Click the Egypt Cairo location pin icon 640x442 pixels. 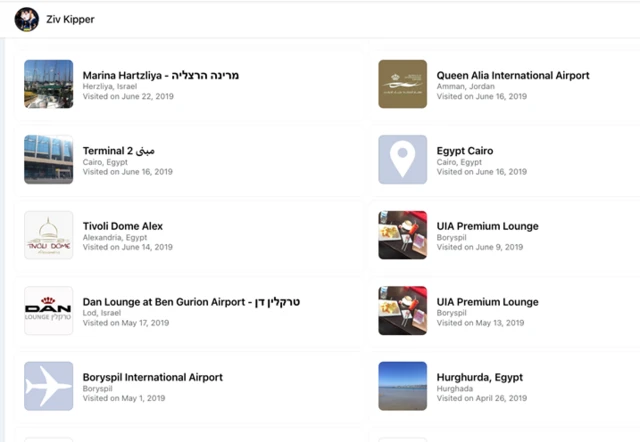402,160
